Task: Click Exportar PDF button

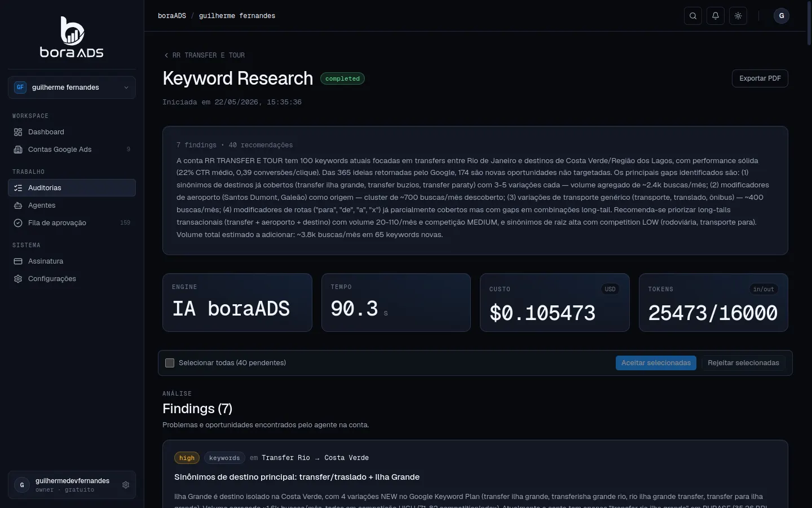Action: click(760, 78)
